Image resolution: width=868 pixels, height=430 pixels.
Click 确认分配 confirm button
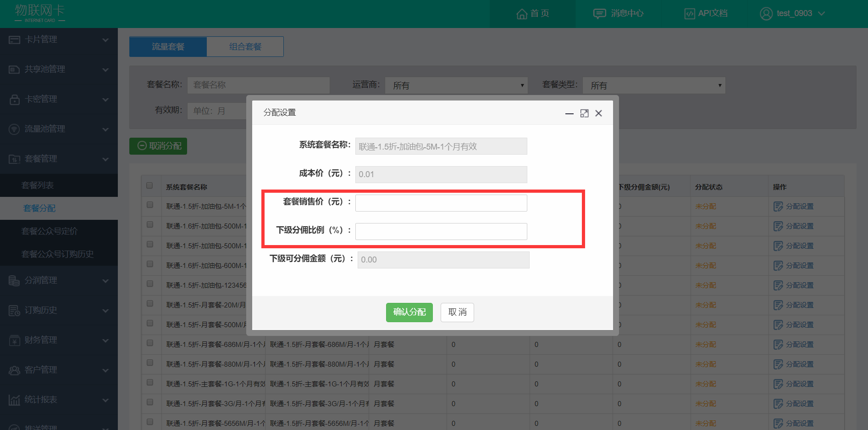pos(409,313)
